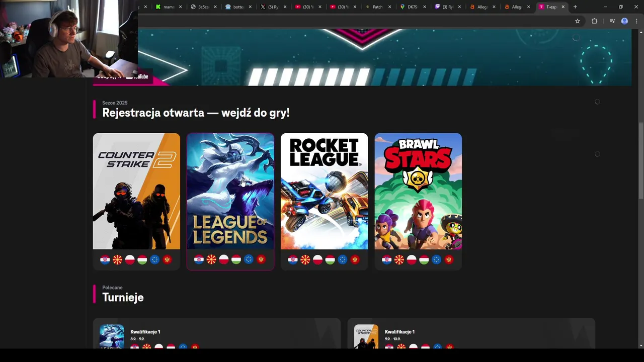Click EU flag under Rocket League
The image size is (644, 362).
click(343, 259)
